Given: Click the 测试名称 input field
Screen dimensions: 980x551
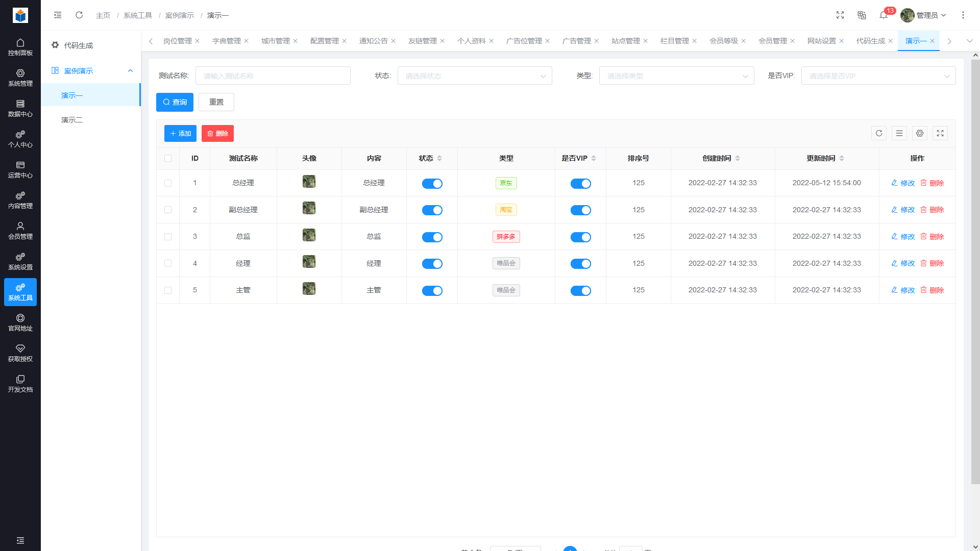Looking at the screenshot, I should [x=273, y=76].
